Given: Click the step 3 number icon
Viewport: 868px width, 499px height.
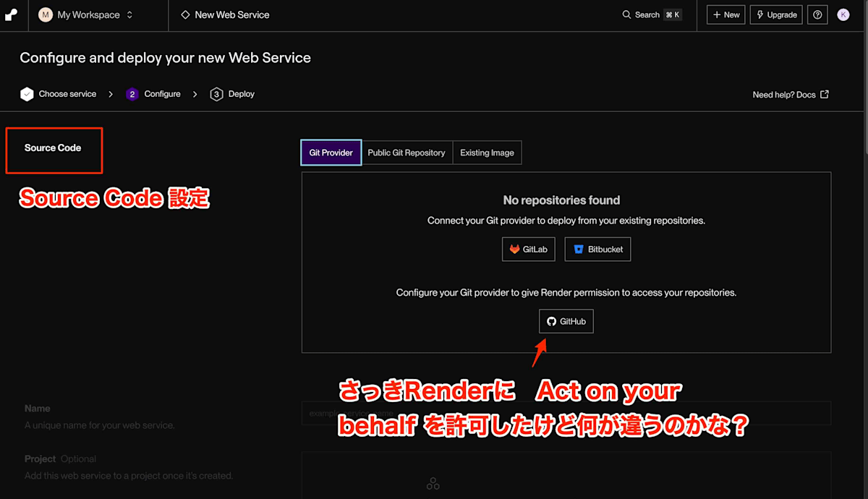Looking at the screenshot, I should [216, 94].
